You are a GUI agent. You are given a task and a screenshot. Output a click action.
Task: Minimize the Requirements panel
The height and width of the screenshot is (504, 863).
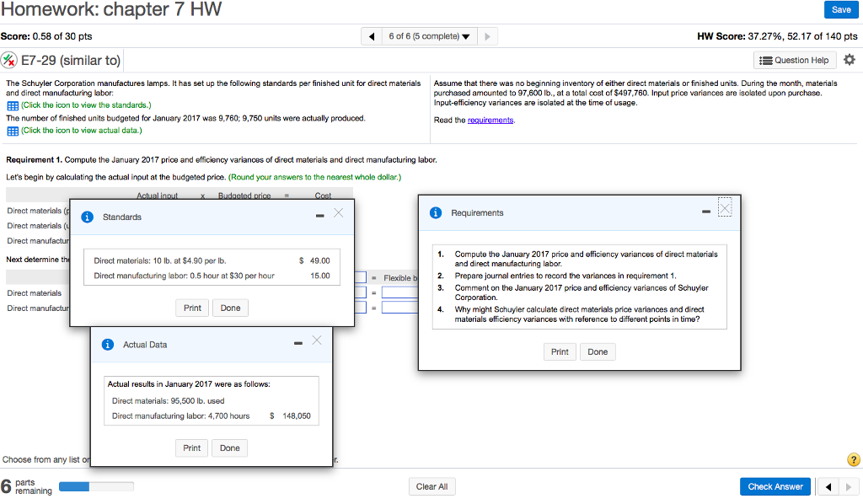[x=708, y=211]
